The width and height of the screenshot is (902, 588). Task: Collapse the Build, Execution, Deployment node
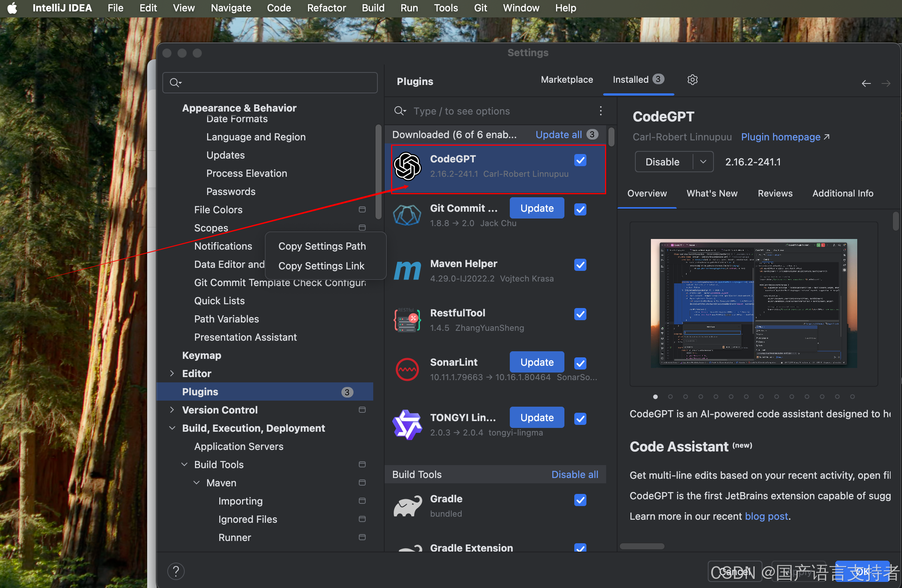172,428
